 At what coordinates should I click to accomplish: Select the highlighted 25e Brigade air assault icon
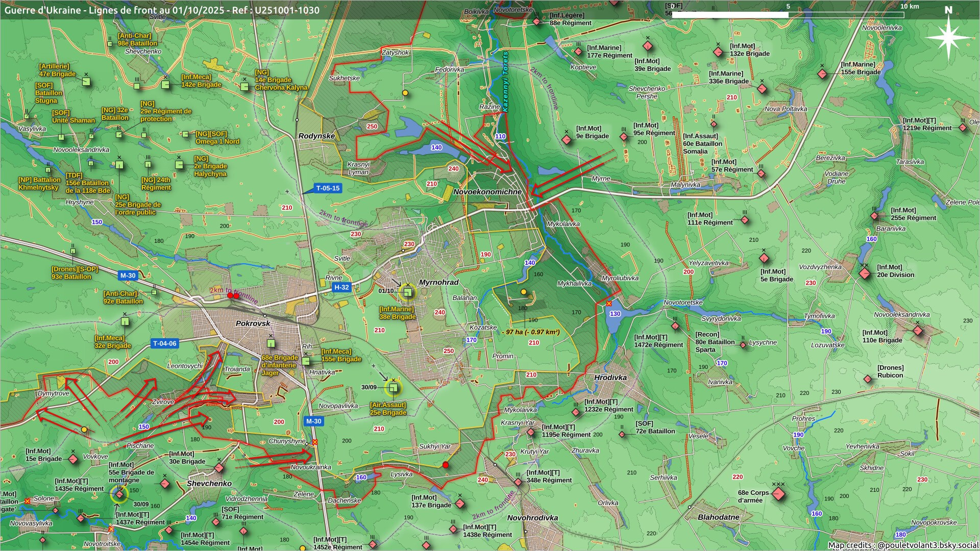tap(393, 388)
